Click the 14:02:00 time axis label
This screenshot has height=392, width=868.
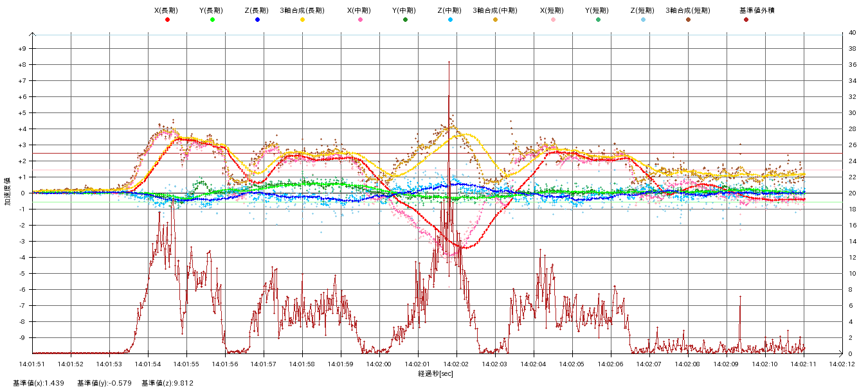379,364
